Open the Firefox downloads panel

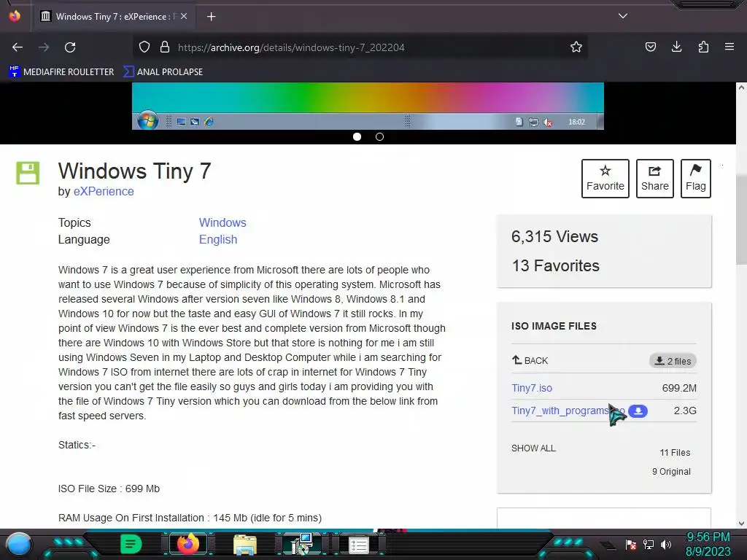(676, 47)
